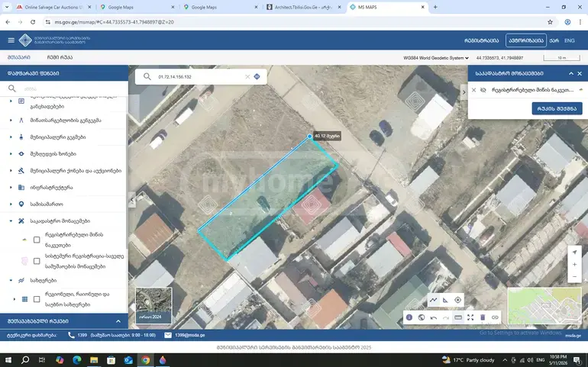588x367 pixels.
Task: Open the 2024 orthophoto basemap thumbnail
Action: tap(153, 305)
